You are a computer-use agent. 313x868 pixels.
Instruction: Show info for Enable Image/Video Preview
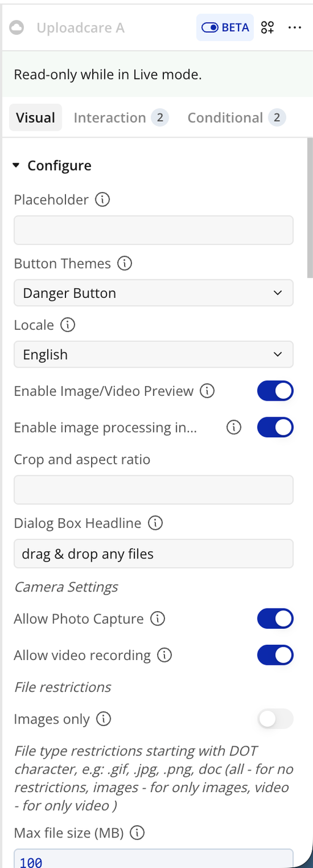[x=208, y=391]
